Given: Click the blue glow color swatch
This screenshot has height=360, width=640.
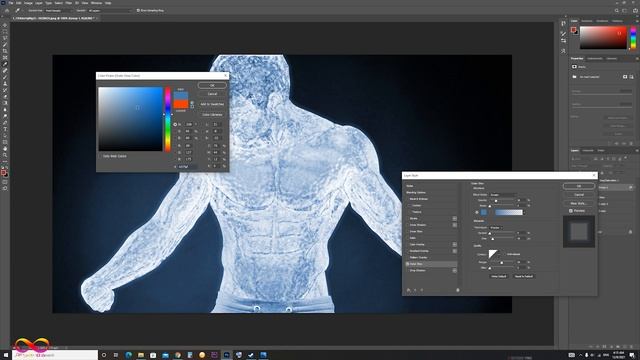Looking at the screenshot, I should coord(484,212).
